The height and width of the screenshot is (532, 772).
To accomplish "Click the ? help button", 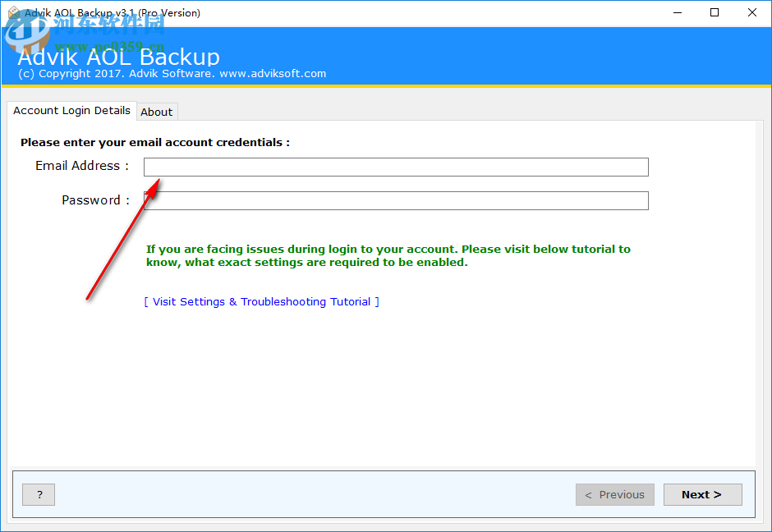I will pyautogui.click(x=38, y=494).
